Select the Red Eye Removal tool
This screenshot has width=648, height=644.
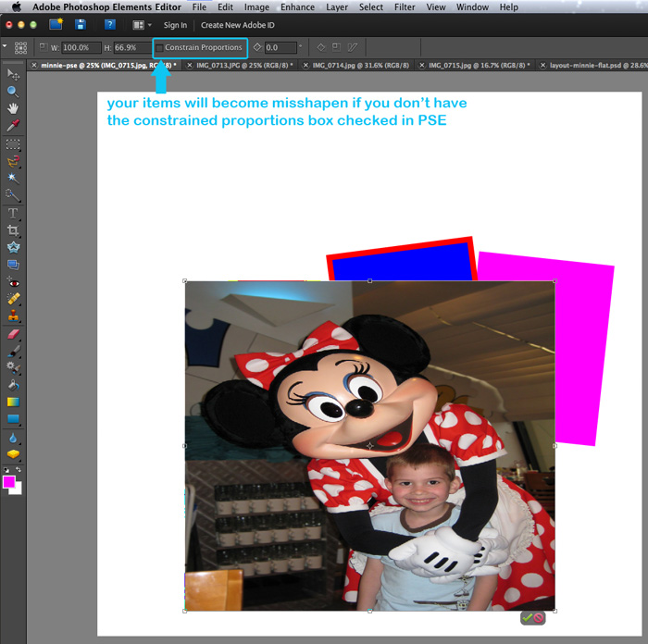click(13, 282)
